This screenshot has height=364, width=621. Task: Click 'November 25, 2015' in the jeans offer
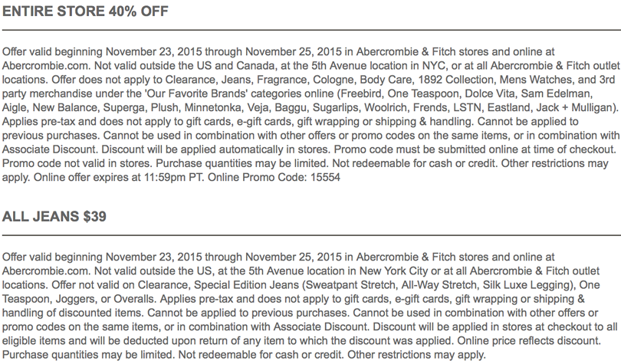coord(294,257)
